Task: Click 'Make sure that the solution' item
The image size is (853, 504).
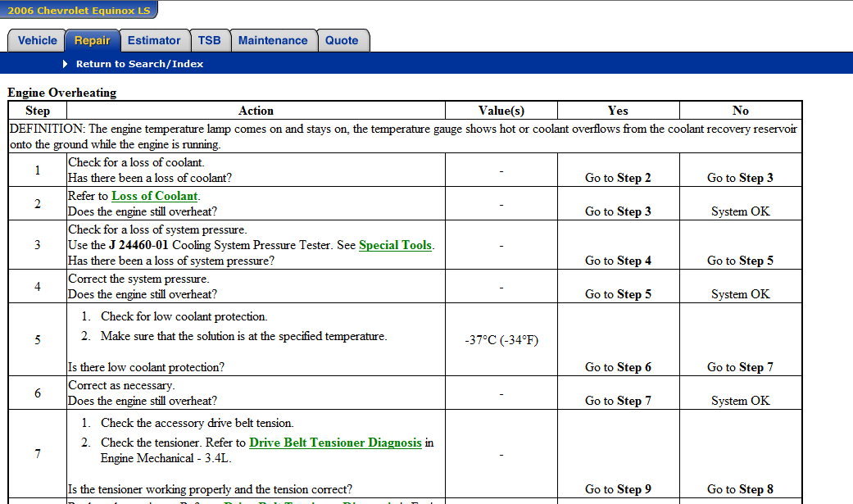Action: click(243, 336)
